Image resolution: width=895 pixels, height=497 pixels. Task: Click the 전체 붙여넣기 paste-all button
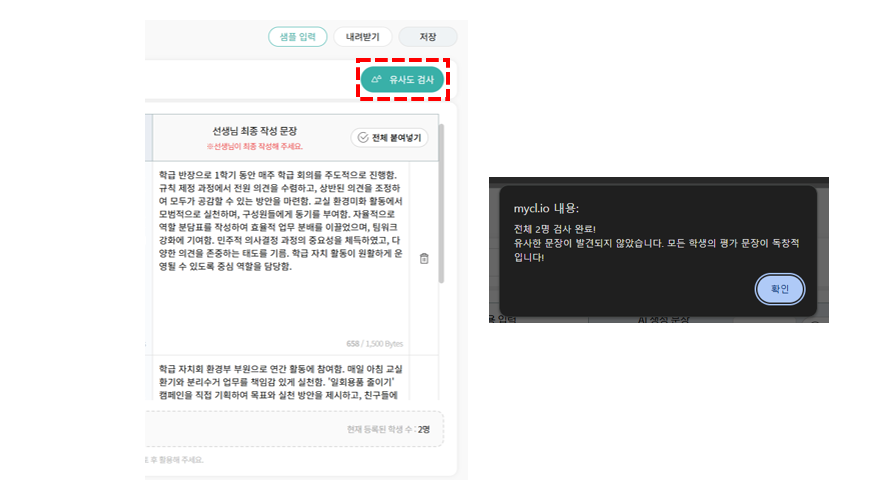[x=389, y=138]
